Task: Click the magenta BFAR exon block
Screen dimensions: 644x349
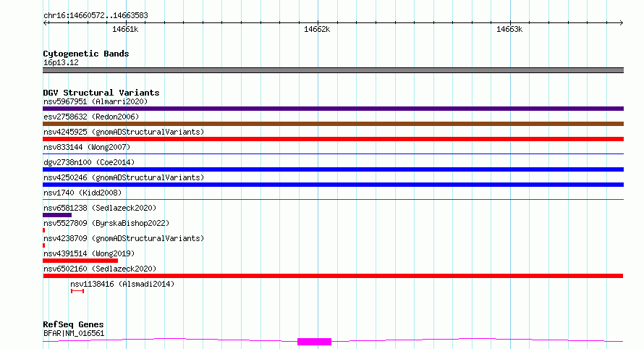Action: coord(314,342)
